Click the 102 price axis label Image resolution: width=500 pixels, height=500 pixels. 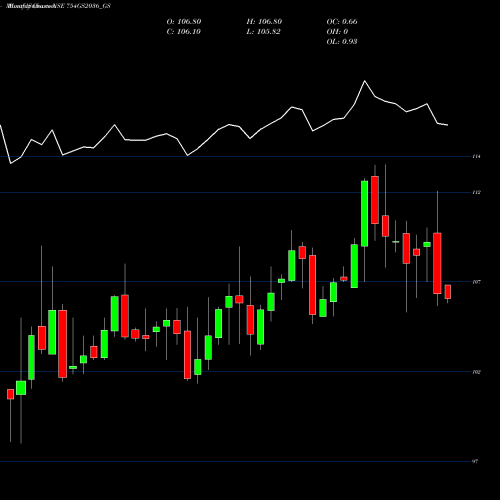[x=476, y=372]
